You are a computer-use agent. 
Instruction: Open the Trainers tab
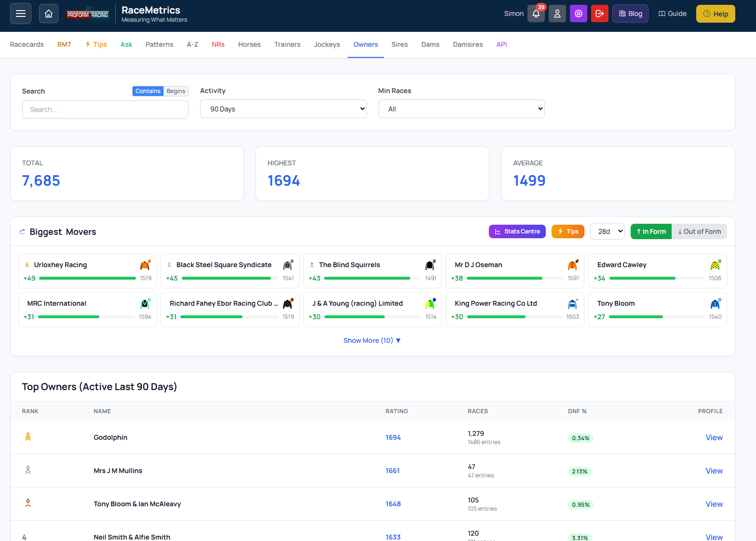pos(287,44)
